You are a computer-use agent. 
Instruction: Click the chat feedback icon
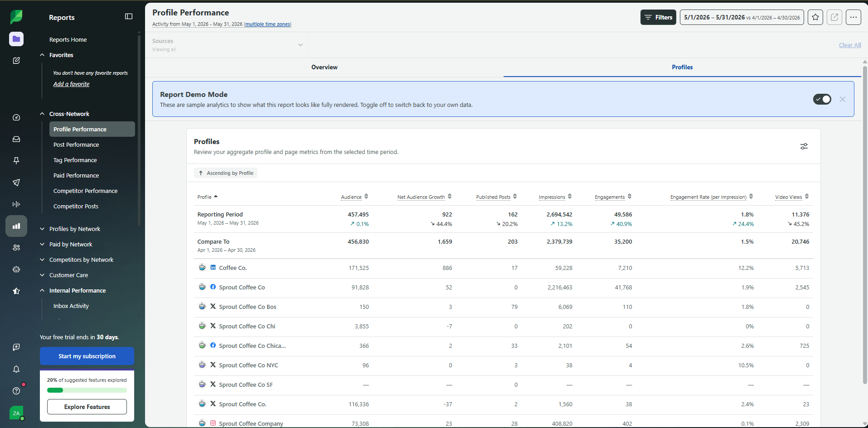pos(16,347)
